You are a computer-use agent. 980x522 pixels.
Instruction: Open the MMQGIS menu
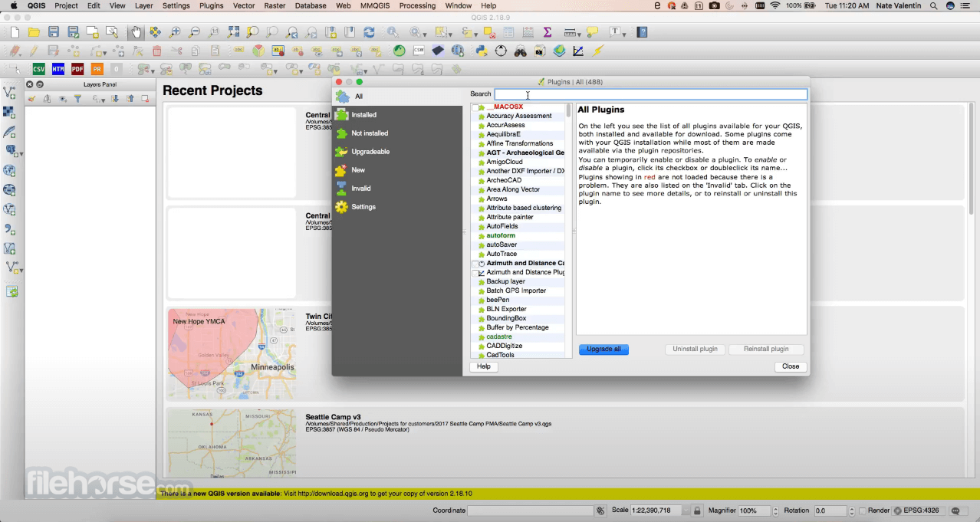(x=376, y=5)
